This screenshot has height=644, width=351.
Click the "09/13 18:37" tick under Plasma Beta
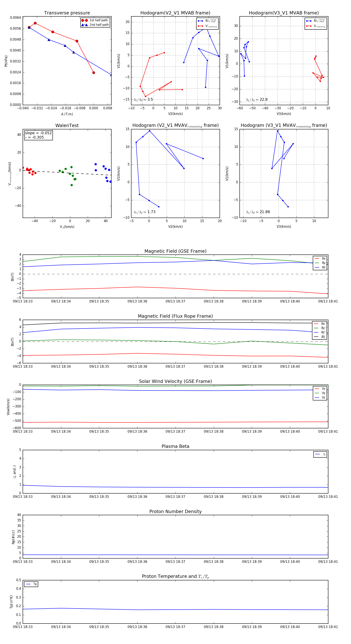pyautogui.click(x=175, y=496)
